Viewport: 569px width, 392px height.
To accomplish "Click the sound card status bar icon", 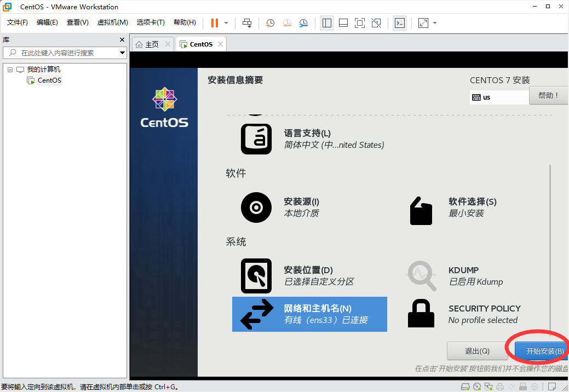I will point(511,387).
